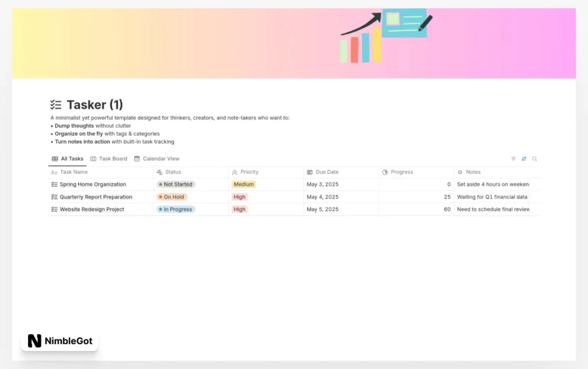Change the On Hold status tag
The width and height of the screenshot is (588, 369).
pos(171,197)
